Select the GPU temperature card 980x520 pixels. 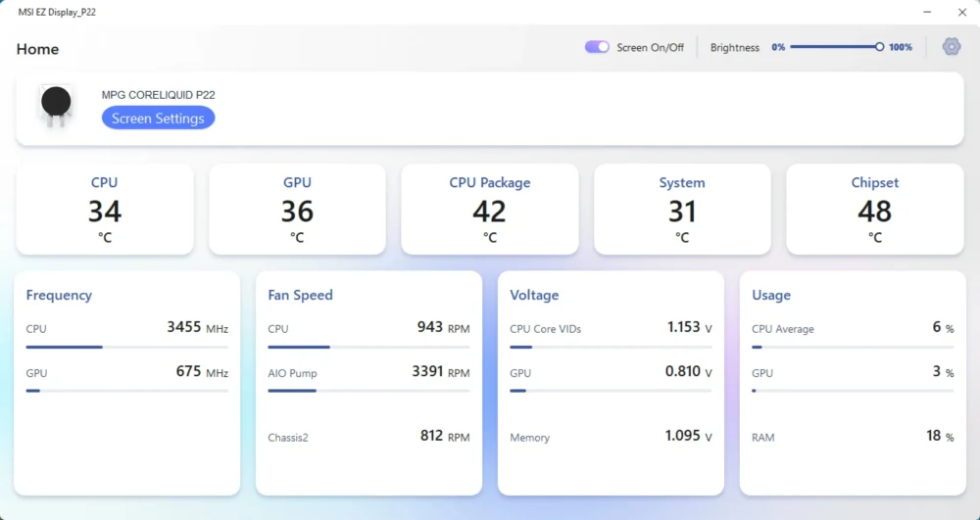point(297,210)
